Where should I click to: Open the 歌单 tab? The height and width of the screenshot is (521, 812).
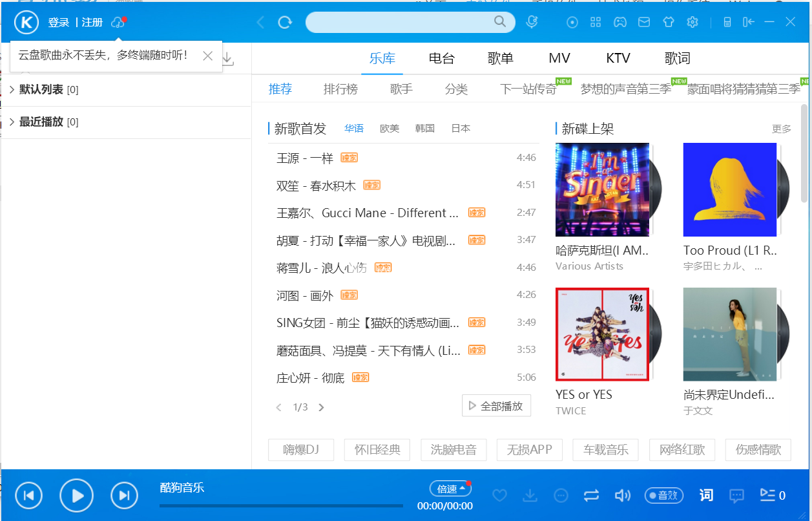(501, 58)
